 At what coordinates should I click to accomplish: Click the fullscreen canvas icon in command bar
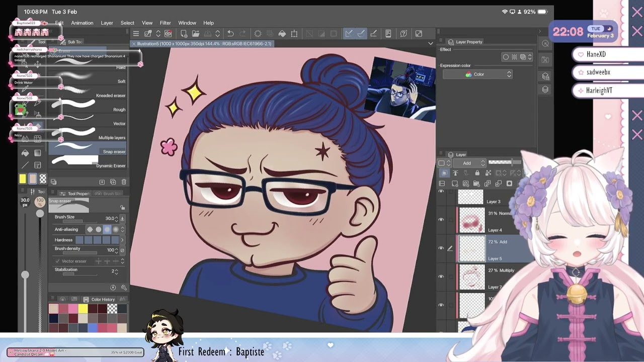click(x=419, y=34)
